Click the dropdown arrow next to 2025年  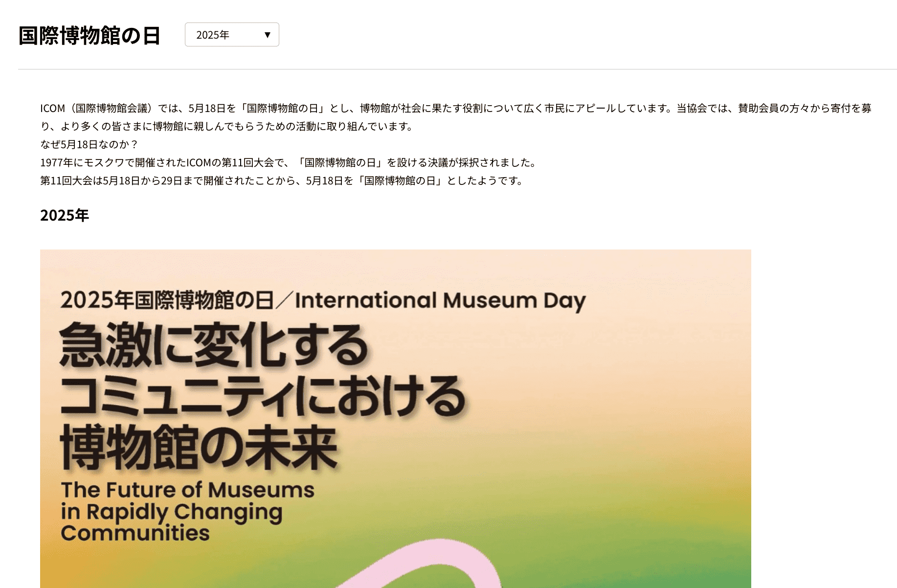click(x=267, y=34)
